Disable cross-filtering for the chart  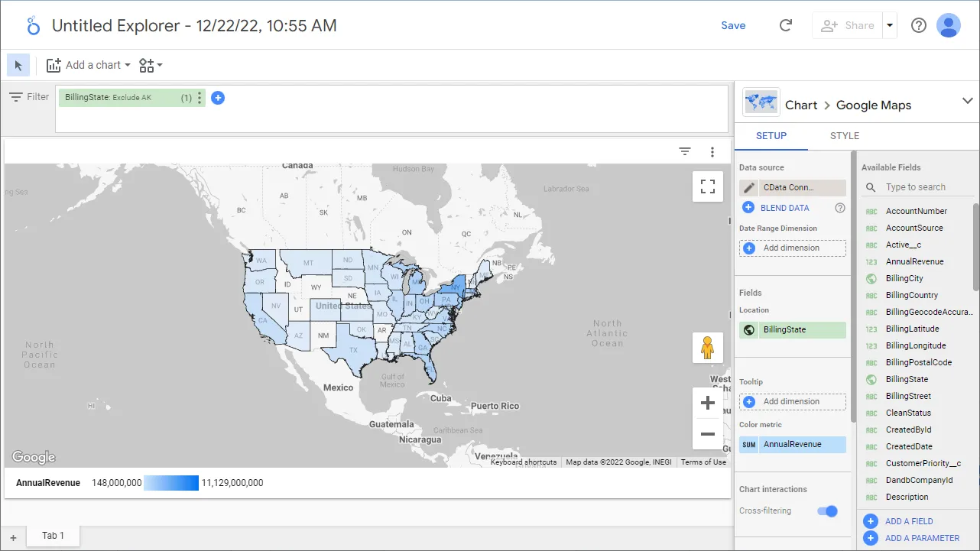click(x=827, y=510)
